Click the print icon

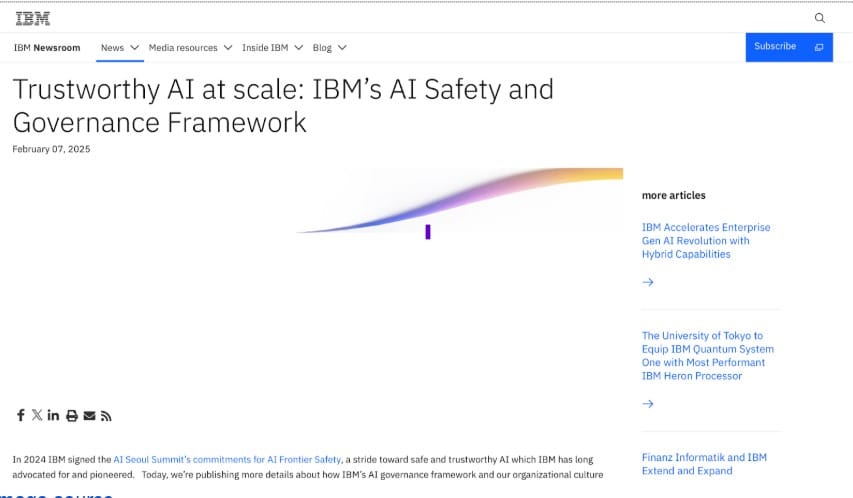click(x=72, y=415)
